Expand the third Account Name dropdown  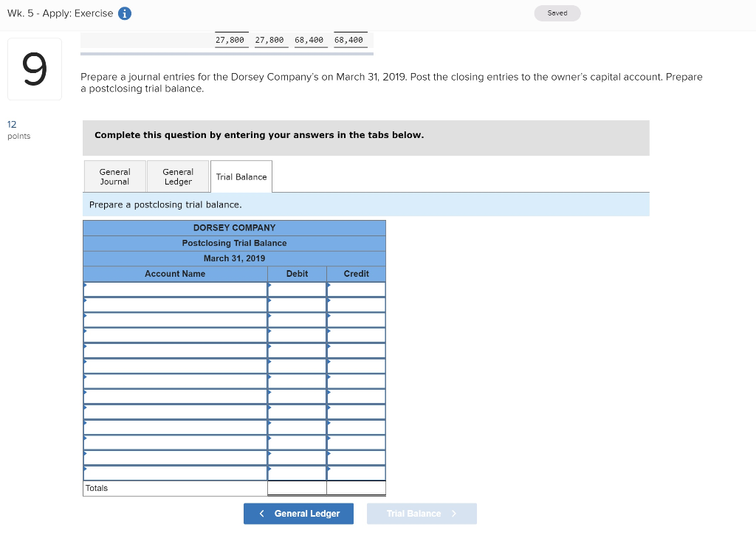click(175, 320)
